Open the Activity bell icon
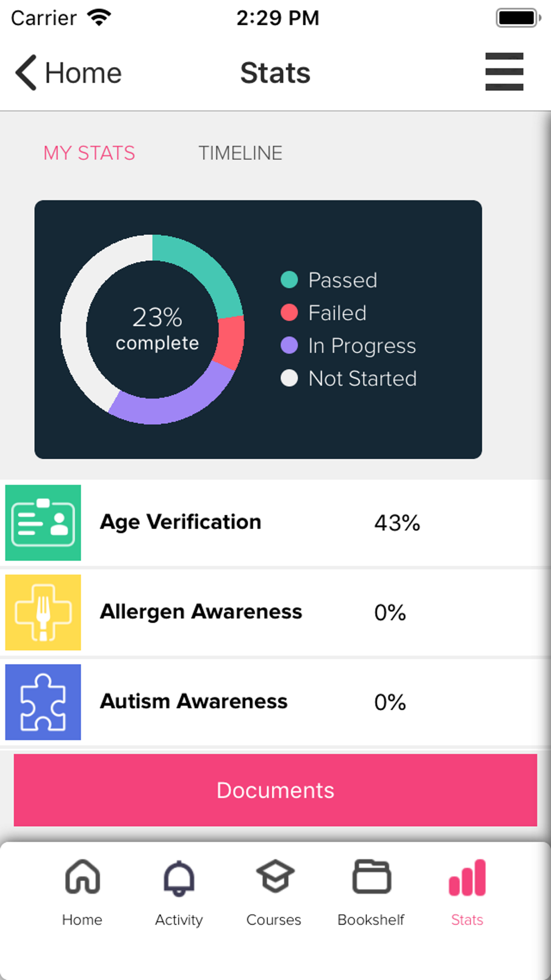551x980 pixels. tap(179, 877)
